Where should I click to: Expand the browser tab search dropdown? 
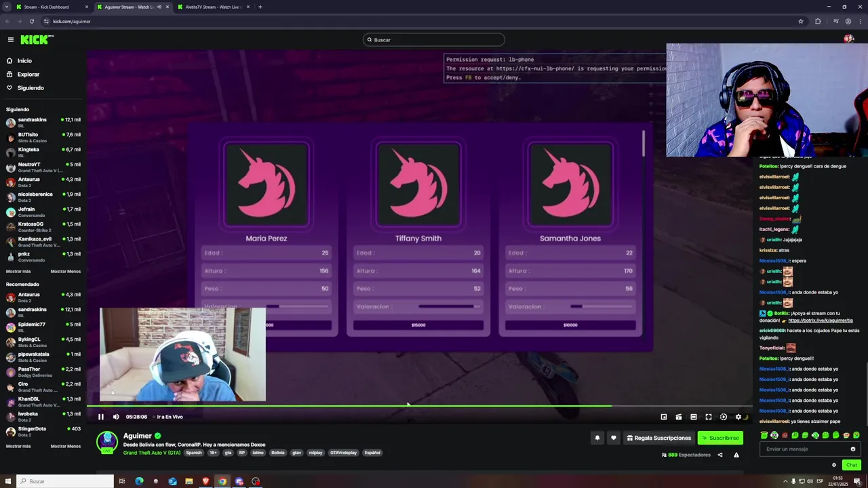(x=6, y=7)
